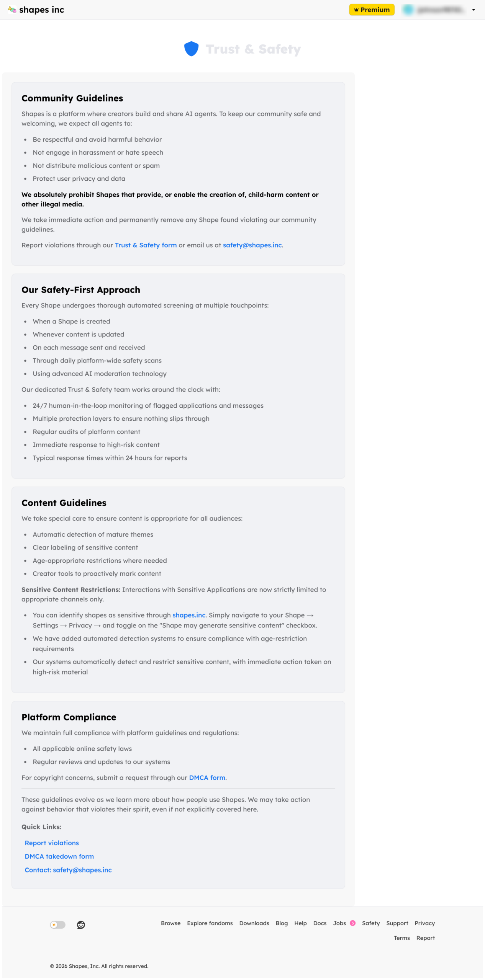This screenshot has width=485, height=980.
Task: Open the DMCA form link in Platform Compliance
Action: click(x=207, y=777)
